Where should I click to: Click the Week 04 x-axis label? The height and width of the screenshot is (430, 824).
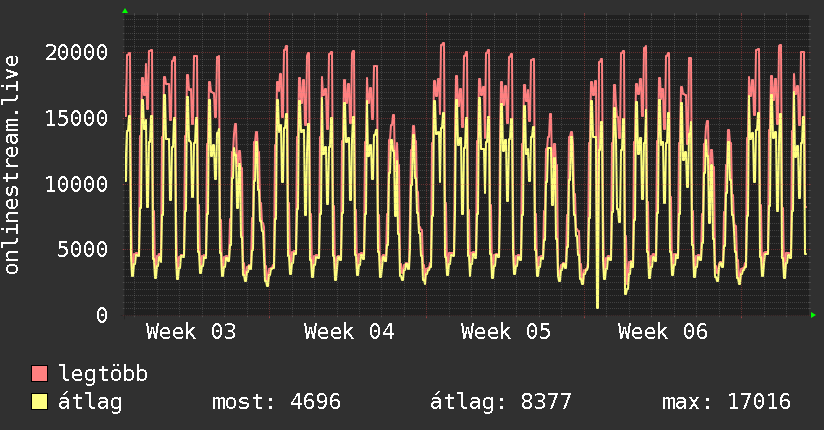click(349, 332)
